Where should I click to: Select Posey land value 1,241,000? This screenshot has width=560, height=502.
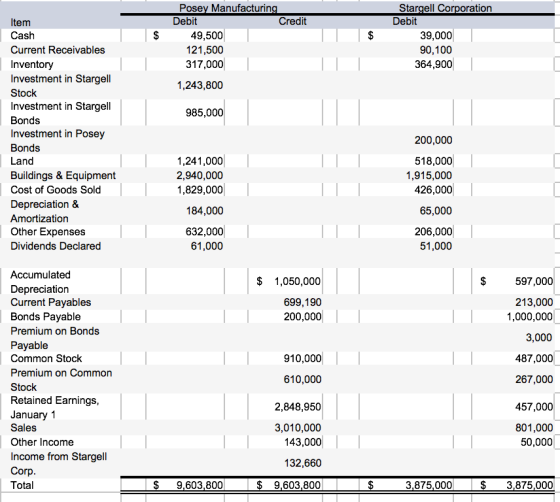point(200,161)
